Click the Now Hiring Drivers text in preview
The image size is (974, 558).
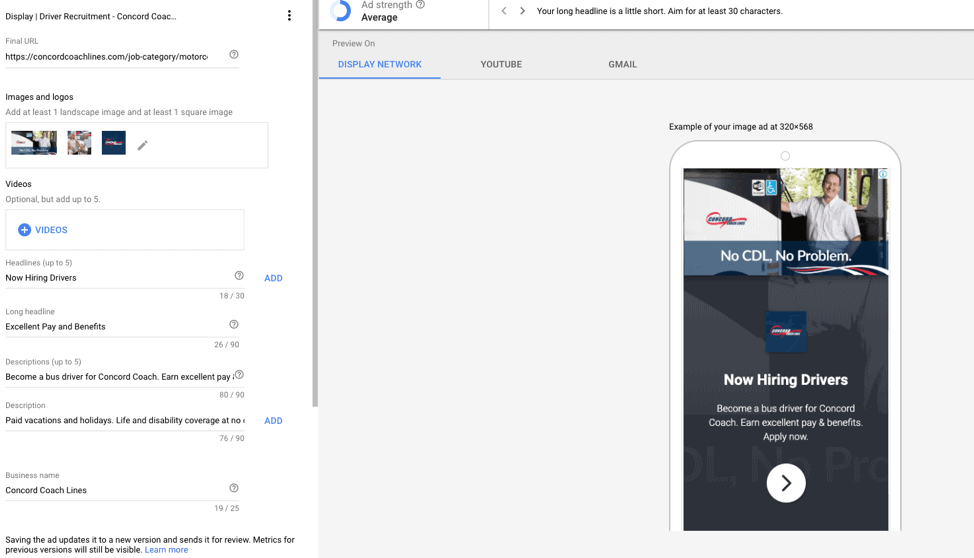click(x=786, y=380)
